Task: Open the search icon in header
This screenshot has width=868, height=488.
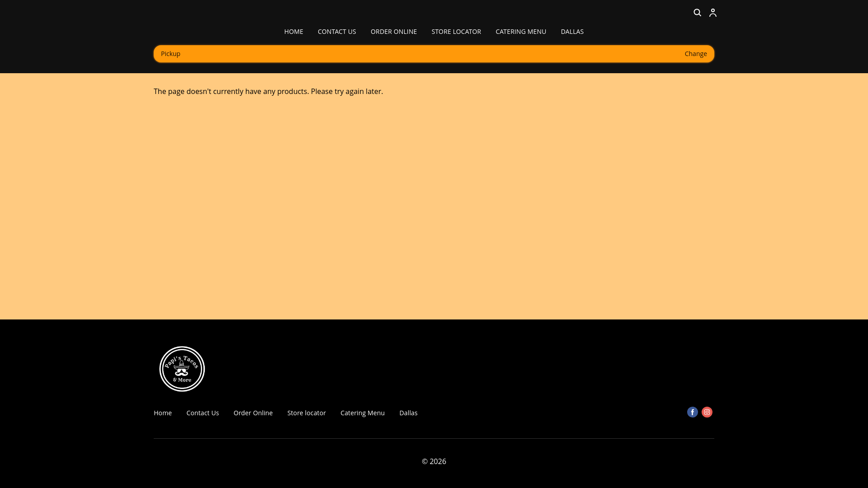Action: tap(697, 13)
